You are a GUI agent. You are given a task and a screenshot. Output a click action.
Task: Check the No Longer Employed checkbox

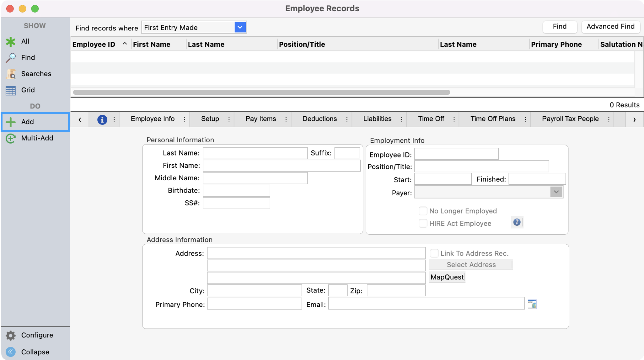(x=423, y=211)
